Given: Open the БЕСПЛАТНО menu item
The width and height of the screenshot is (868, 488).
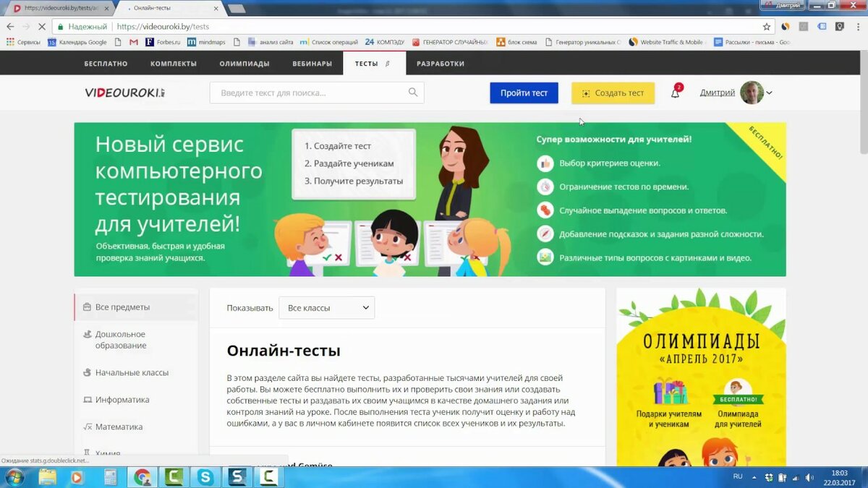Looking at the screenshot, I should pos(106,64).
